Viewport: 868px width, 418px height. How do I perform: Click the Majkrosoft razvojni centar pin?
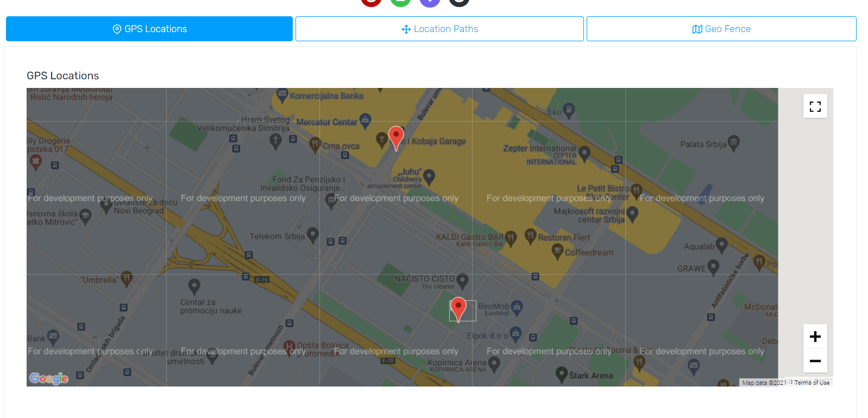[x=632, y=214]
